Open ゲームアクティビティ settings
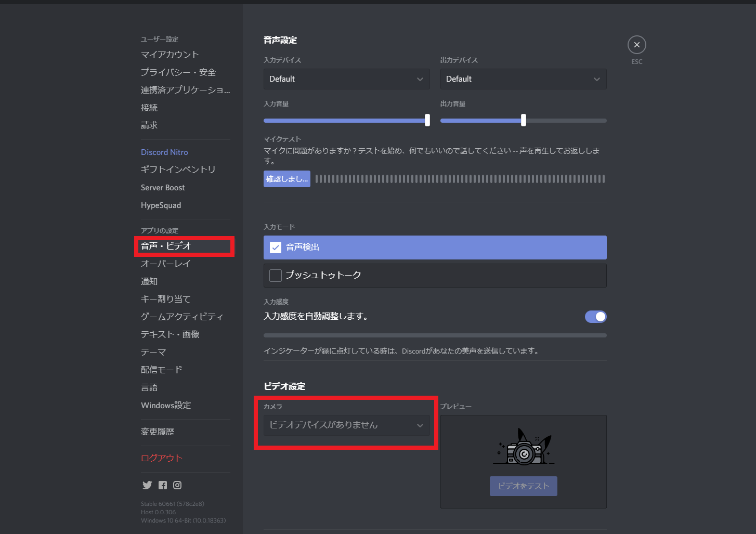This screenshot has width=756, height=534. click(x=183, y=317)
